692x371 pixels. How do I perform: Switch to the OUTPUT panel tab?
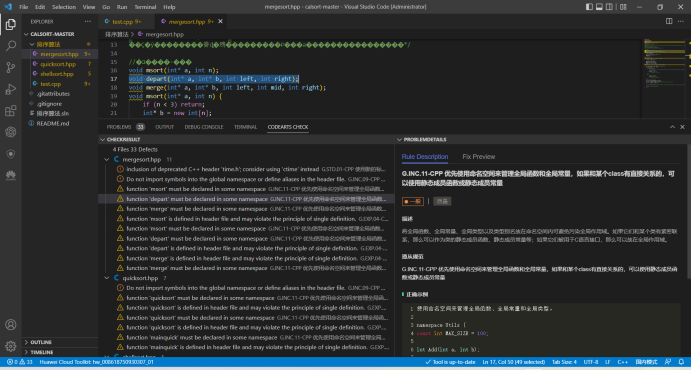[x=164, y=127]
